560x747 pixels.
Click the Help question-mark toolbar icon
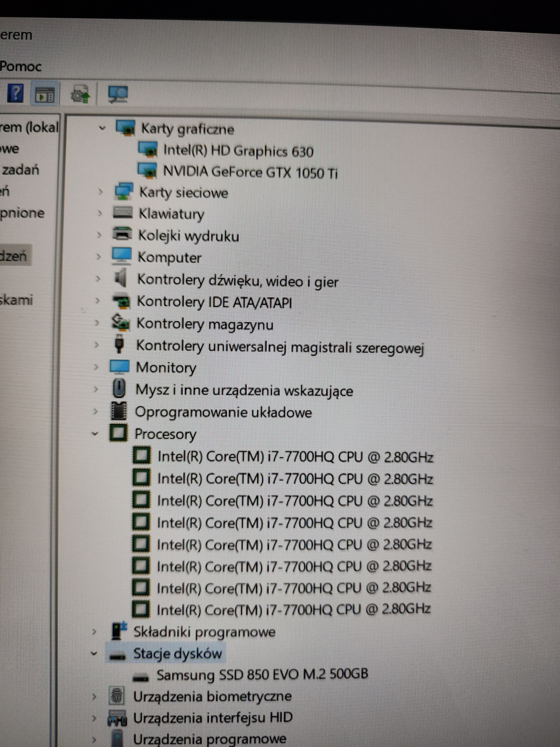pyautogui.click(x=15, y=93)
